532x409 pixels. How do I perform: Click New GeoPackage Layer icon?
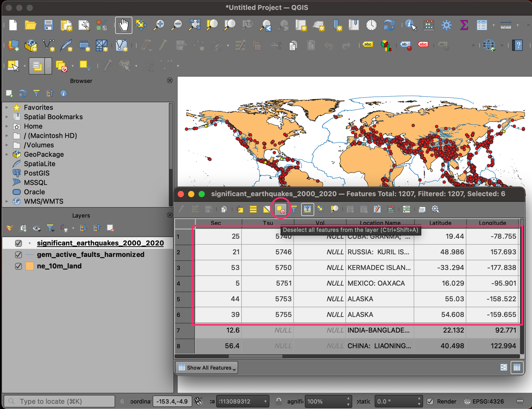pos(31,45)
